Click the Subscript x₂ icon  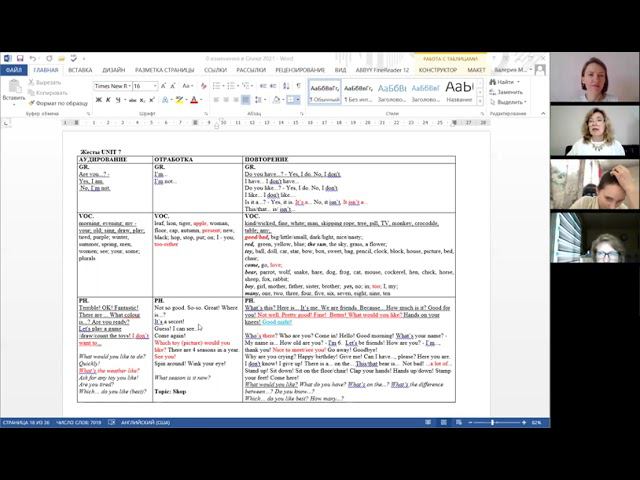(x=142, y=100)
